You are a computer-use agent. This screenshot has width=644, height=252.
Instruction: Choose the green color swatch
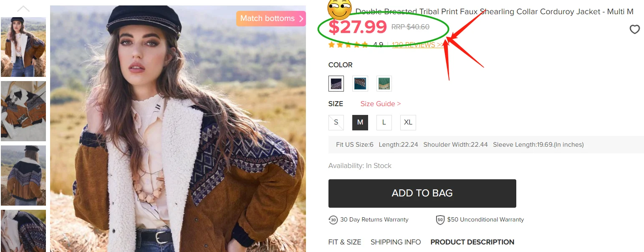click(x=384, y=84)
